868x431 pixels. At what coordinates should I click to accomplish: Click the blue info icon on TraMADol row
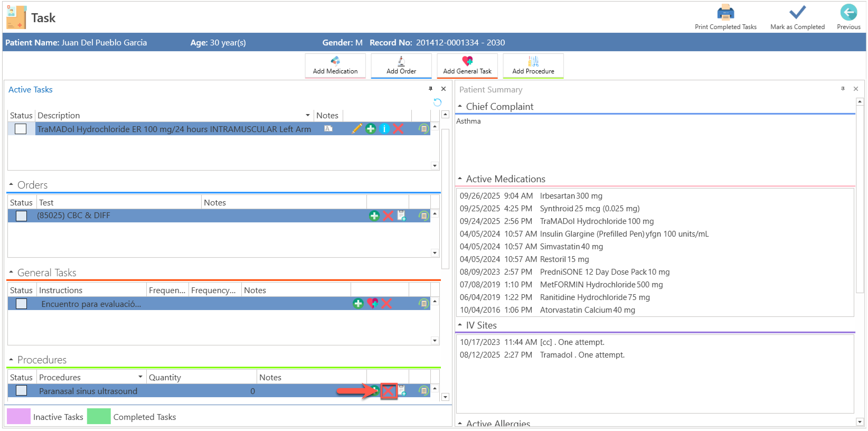384,129
